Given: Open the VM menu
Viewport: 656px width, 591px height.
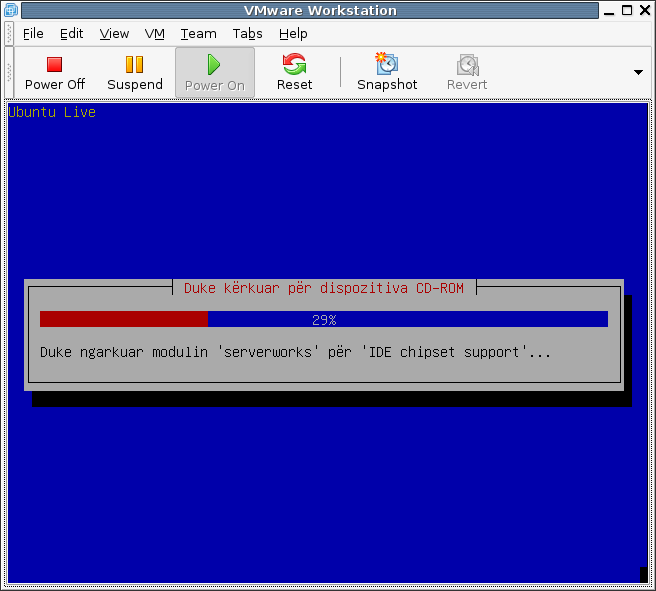Looking at the screenshot, I should tap(154, 33).
